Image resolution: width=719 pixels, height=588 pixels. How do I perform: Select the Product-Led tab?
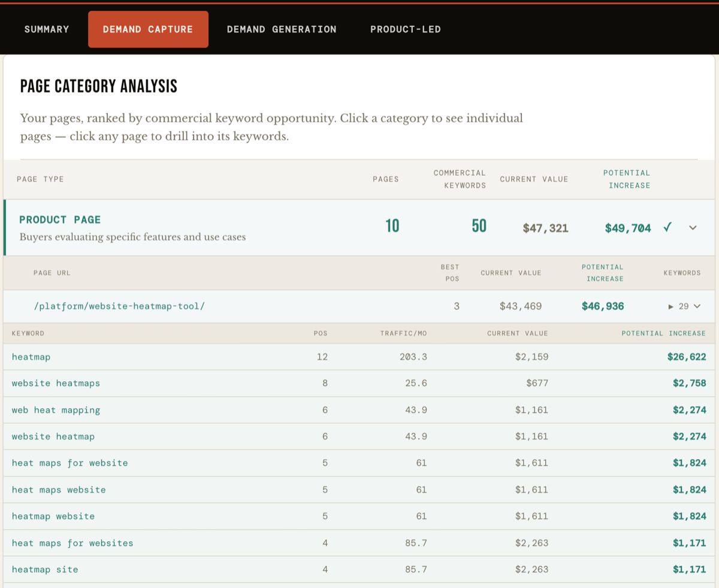point(405,29)
